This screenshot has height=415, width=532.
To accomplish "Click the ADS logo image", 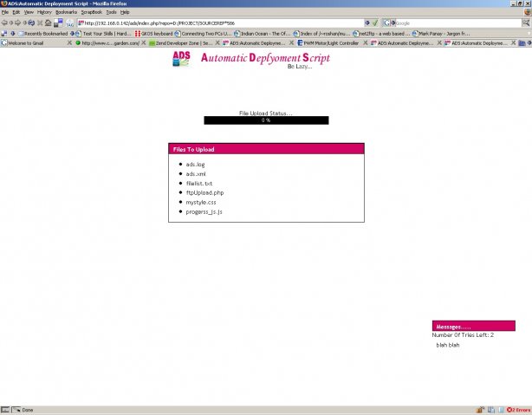I will click(x=183, y=59).
